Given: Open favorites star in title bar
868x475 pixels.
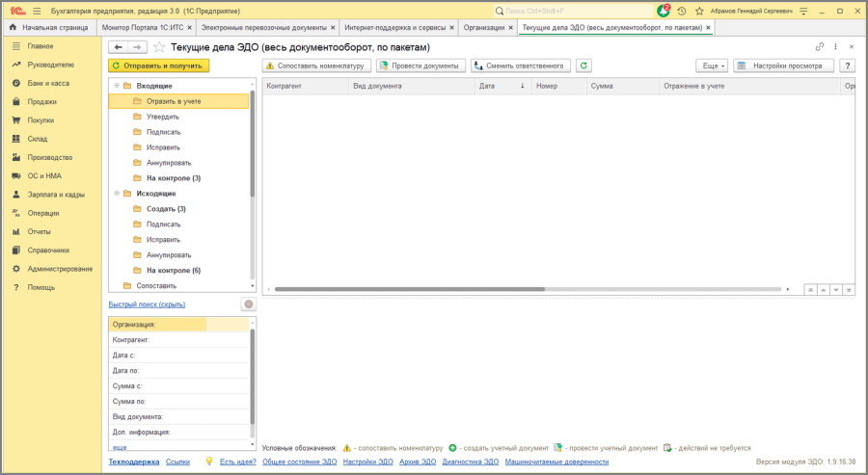Looking at the screenshot, I should pyautogui.click(x=699, y=11).
